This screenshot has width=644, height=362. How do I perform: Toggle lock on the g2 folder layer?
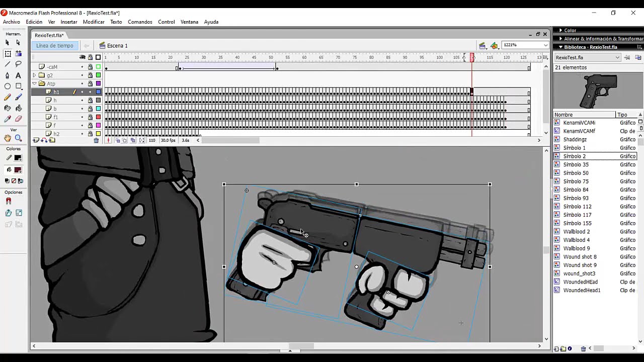90,75
